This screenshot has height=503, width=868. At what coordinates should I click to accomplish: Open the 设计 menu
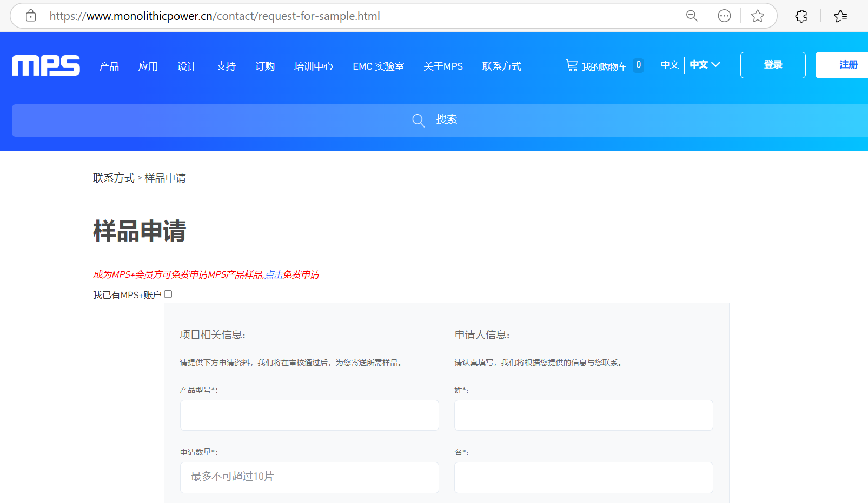[187, 66]
